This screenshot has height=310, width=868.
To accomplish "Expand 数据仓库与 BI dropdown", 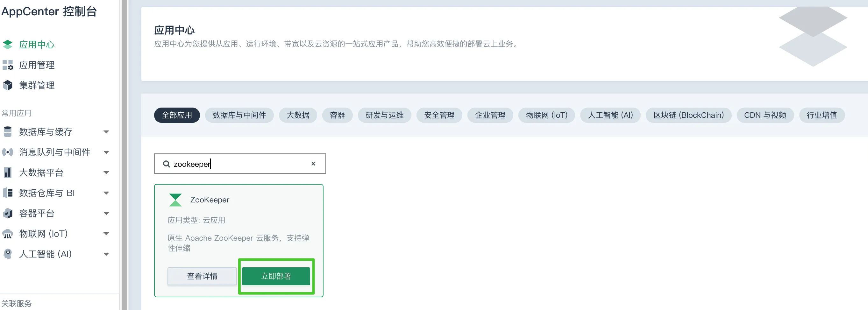I will [106, 193].
